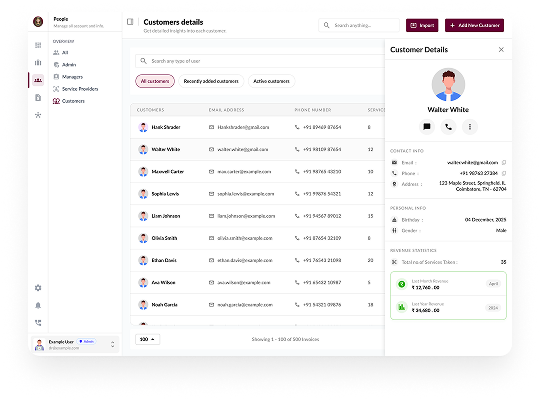Image resolution: width=540 pixels, height=400 pixels.
Task: Call Walter White using the phone icon
Action: point(448,127)
